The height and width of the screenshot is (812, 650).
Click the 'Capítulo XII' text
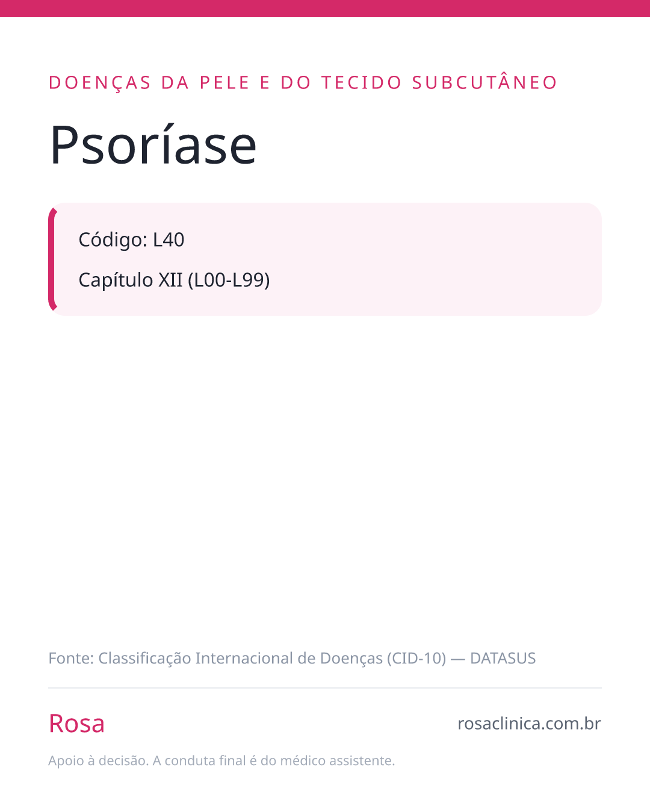pos(131,280)
